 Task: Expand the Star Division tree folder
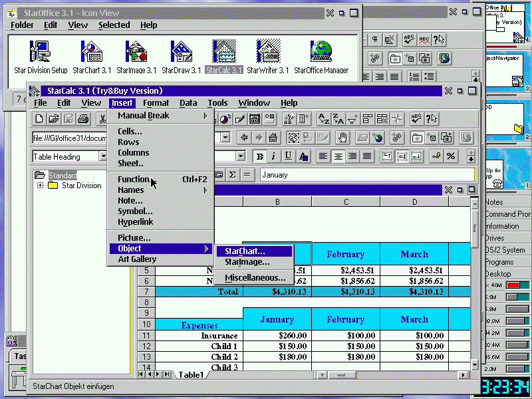click(x=40, y=186)
